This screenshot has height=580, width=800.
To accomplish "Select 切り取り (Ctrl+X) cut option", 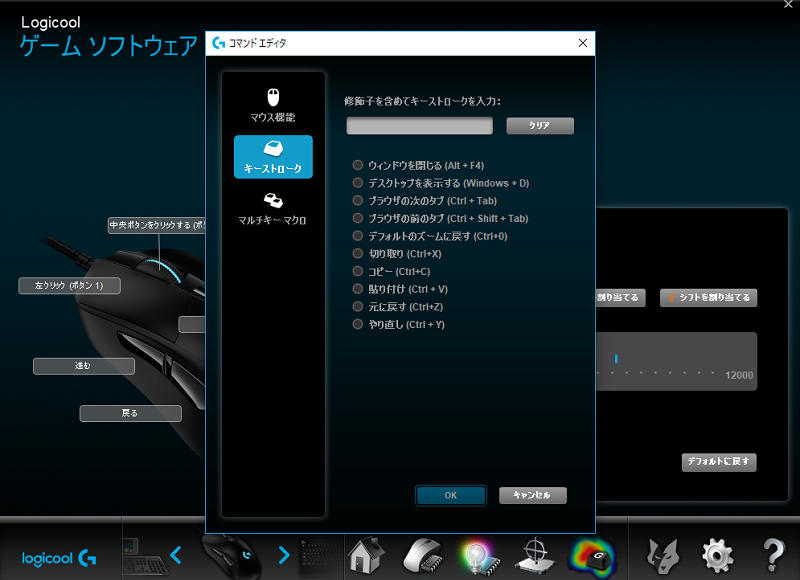I will click(397, 254).
